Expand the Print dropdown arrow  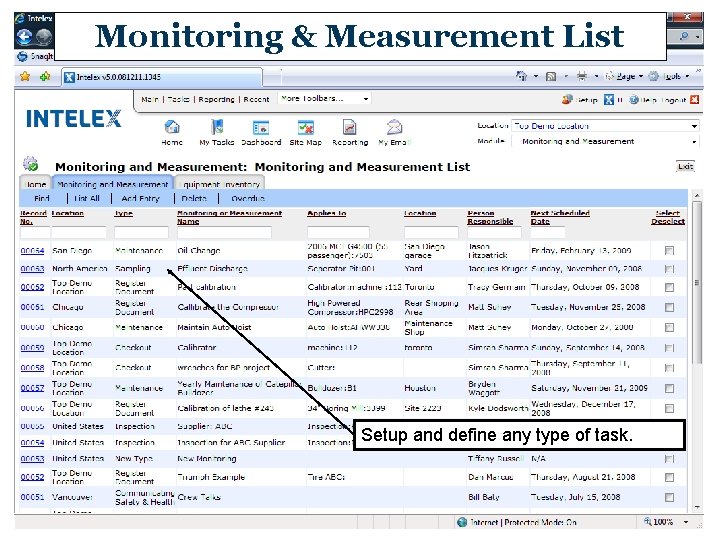(x=596, y=76)
